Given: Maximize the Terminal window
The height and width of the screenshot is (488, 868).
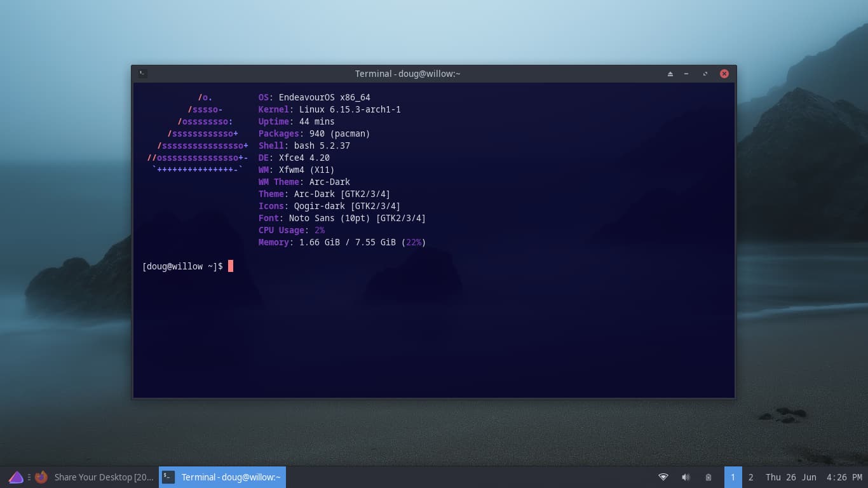Looking at the screenshot, I should [705, 74].
